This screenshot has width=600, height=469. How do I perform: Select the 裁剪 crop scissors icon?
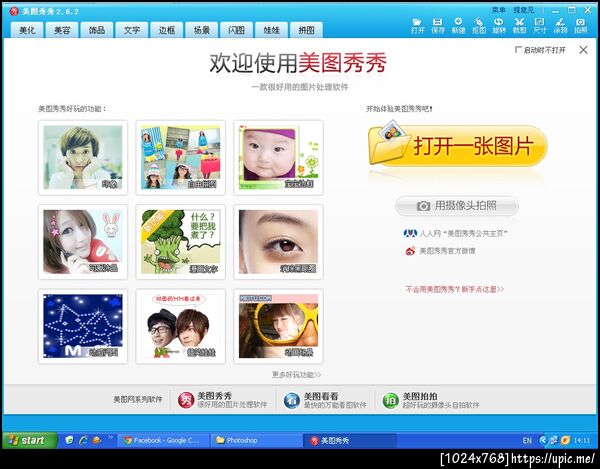519,26
